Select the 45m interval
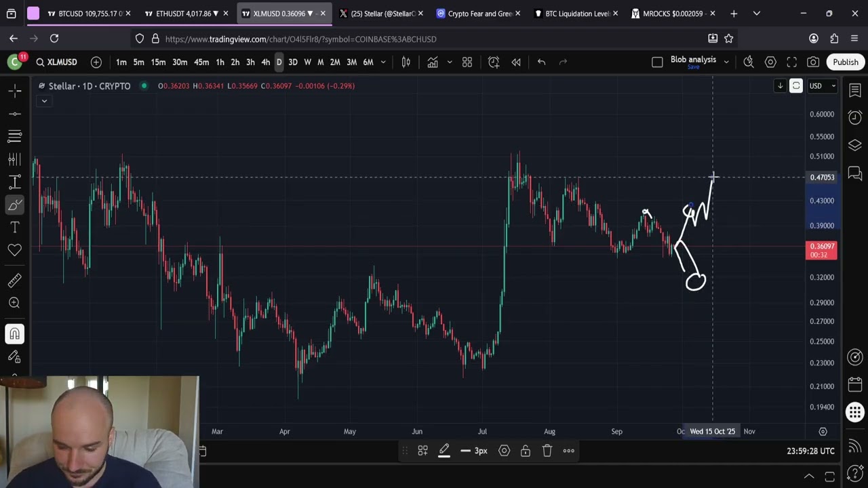 [201, 62]
